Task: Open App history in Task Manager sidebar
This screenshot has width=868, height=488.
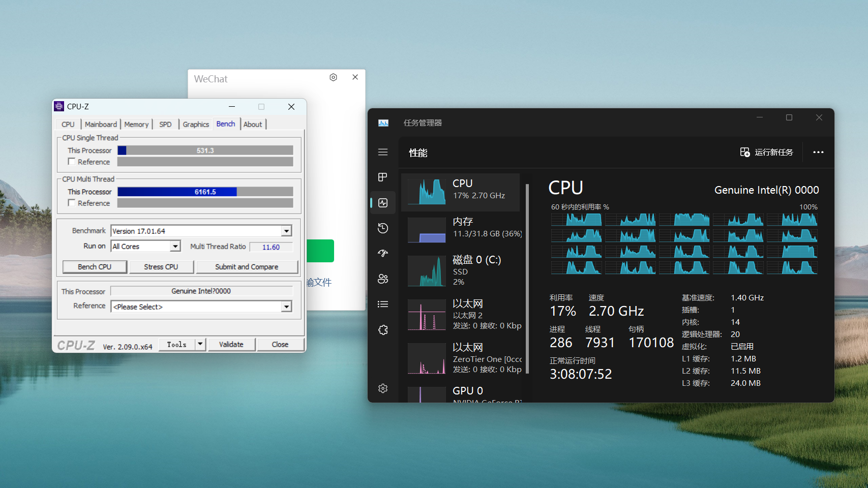Action: click(x=383, y=228)
